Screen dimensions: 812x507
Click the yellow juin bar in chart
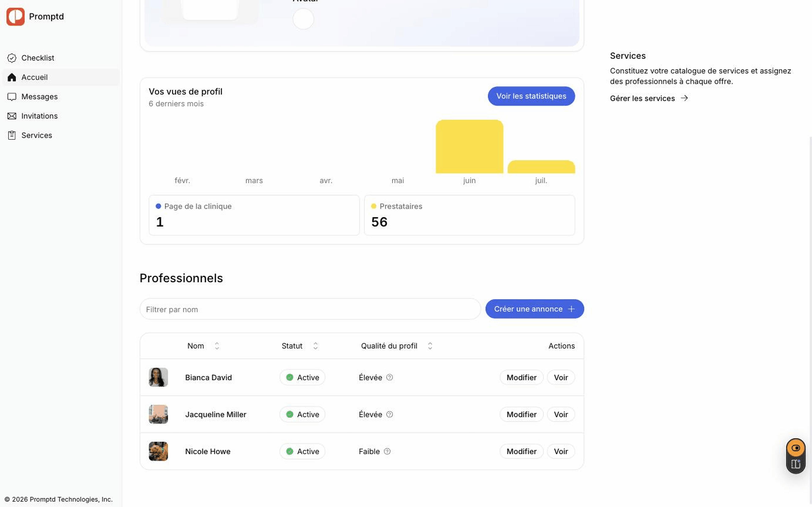(469, 147)
